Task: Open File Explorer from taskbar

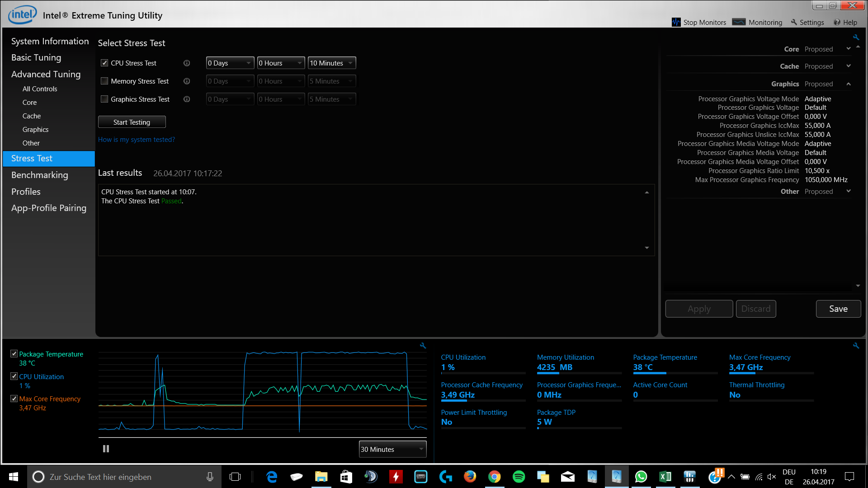Action: tap(321, 477)
